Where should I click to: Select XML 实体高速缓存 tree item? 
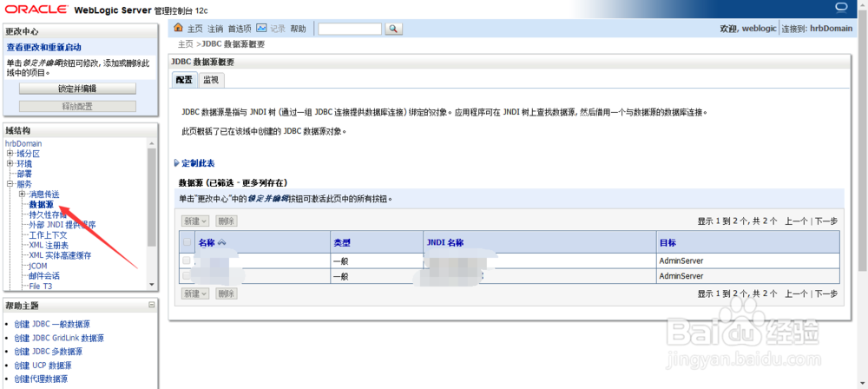pyautogui.click(x=61, y=255)
